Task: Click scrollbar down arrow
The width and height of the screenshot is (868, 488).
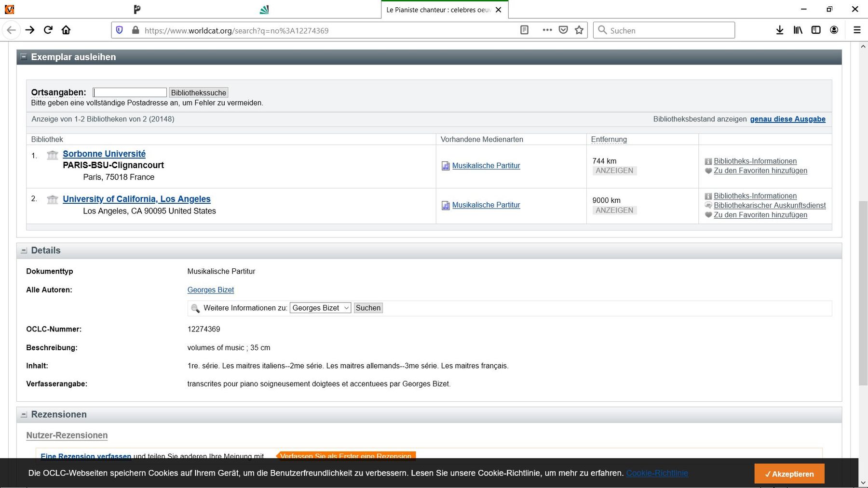Action: pos(863,482)
